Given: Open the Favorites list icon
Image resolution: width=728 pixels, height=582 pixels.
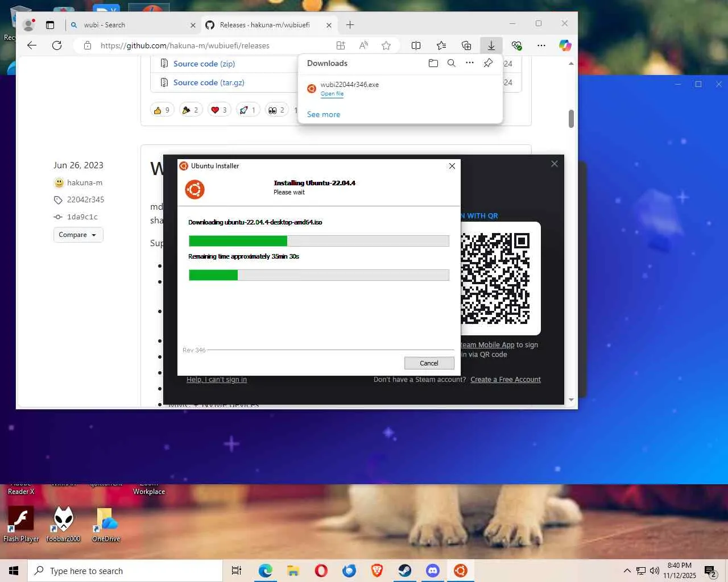Looking at the screenshot, I should click(441, 45).
